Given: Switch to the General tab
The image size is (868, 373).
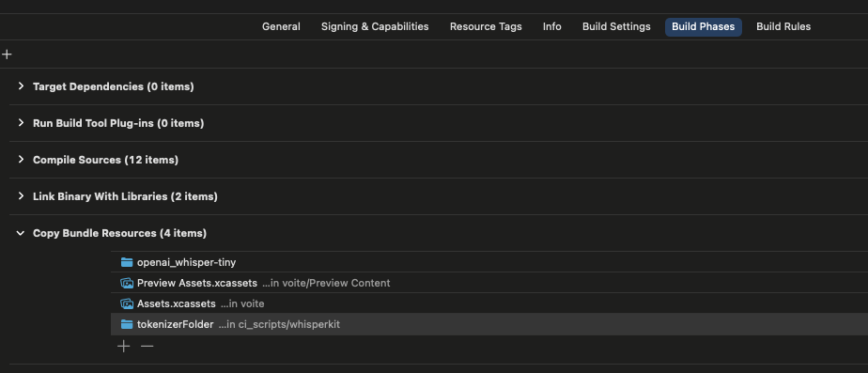Looking at the screenshot, I should click(281, 26).
